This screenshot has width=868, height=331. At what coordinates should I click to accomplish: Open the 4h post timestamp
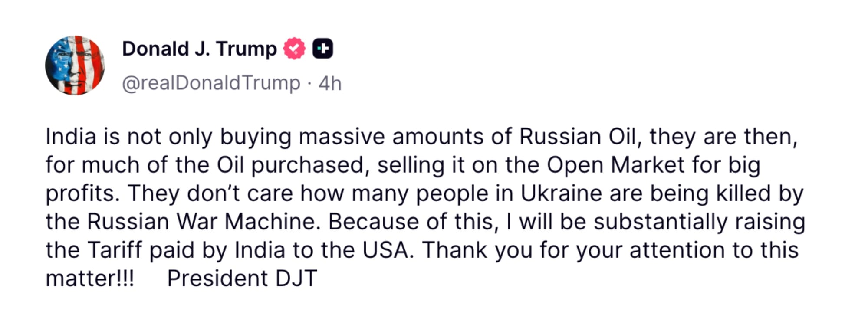coord(330,83)
